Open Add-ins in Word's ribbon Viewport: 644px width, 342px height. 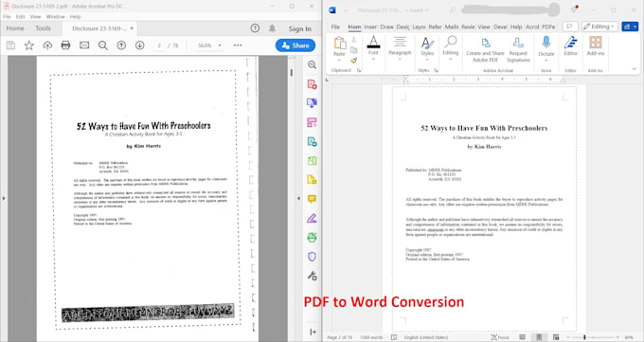click(x=595, y=46)
